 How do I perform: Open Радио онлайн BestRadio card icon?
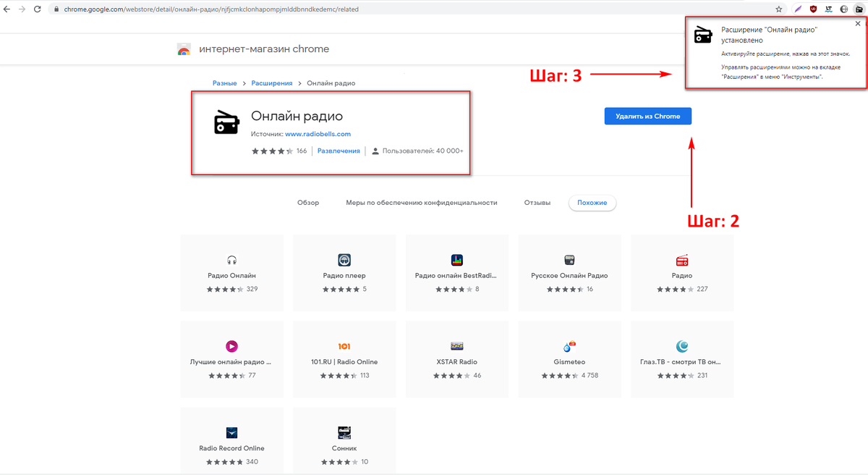click(x=457, y=260)
